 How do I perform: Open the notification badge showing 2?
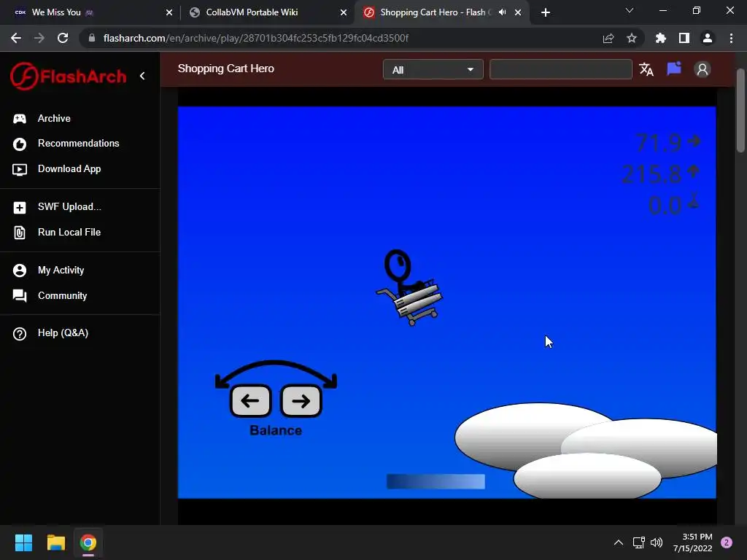tap(727, 542)
